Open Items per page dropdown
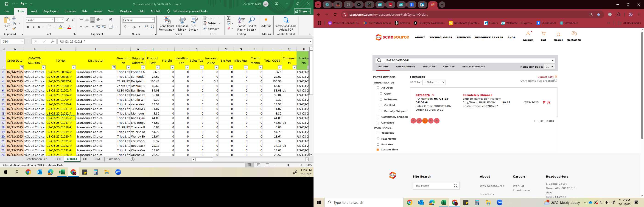Screen dimensions: 644x207 point(549,67)
